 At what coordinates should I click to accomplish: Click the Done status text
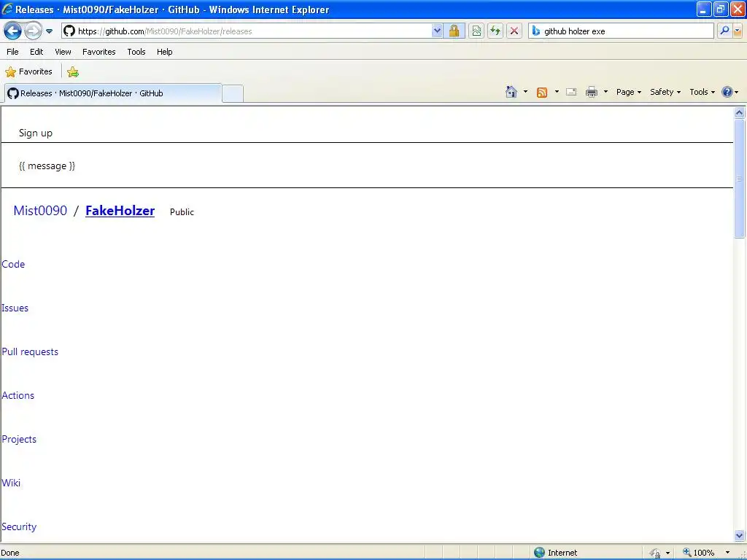tap(10, 553)
